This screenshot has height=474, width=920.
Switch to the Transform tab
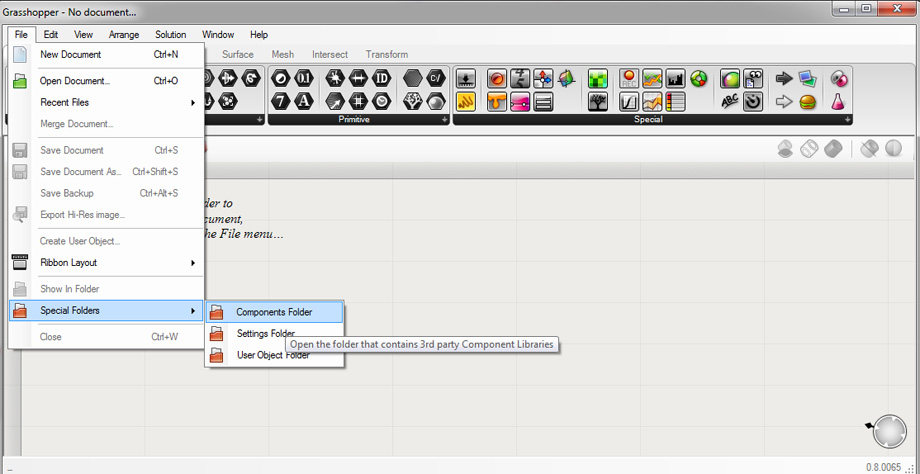click(387, 55)
